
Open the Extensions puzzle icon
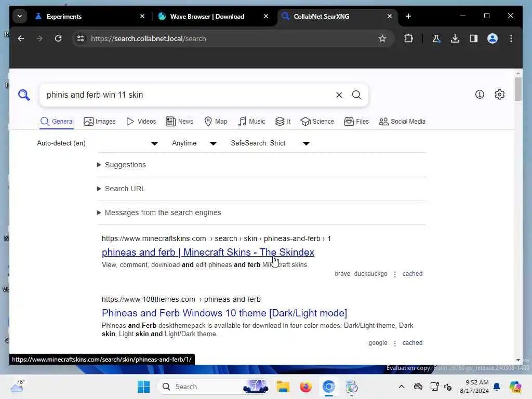409,38
